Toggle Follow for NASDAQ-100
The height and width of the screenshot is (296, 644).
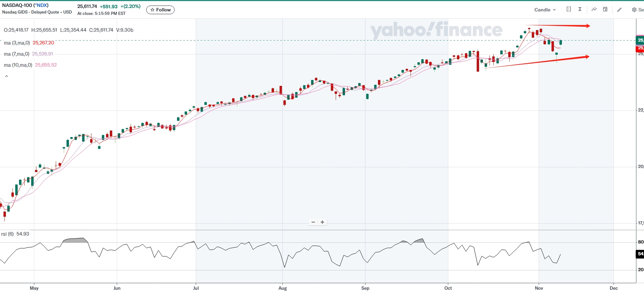tap(160, 10)
